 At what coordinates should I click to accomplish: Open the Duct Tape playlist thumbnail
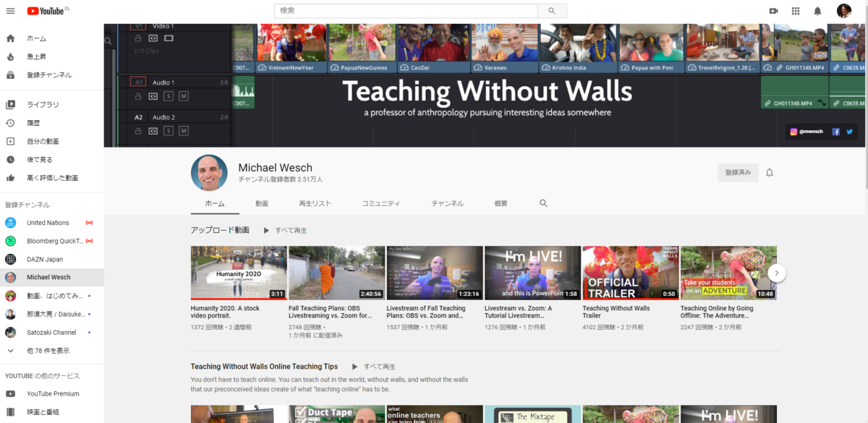pyautogui.click(x=336, y=414)
